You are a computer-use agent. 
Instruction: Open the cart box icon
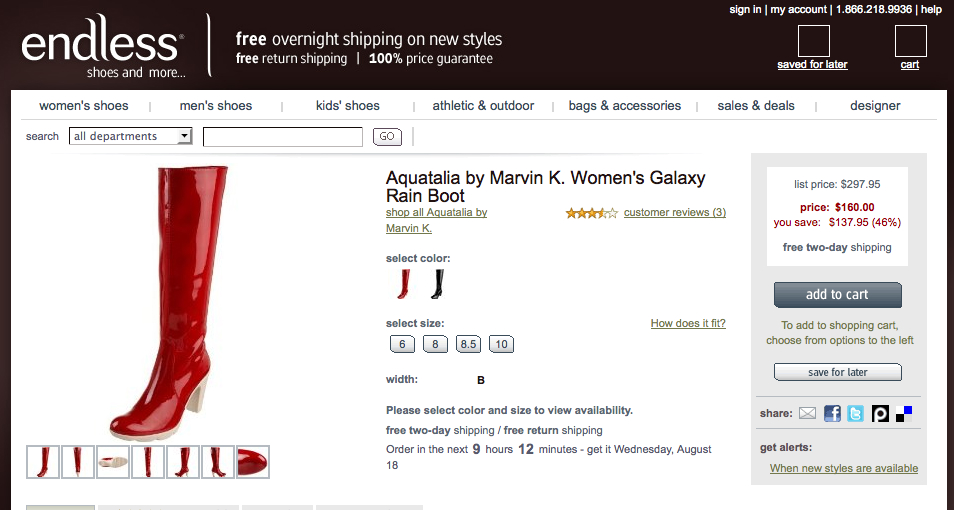tap(910, 41)
